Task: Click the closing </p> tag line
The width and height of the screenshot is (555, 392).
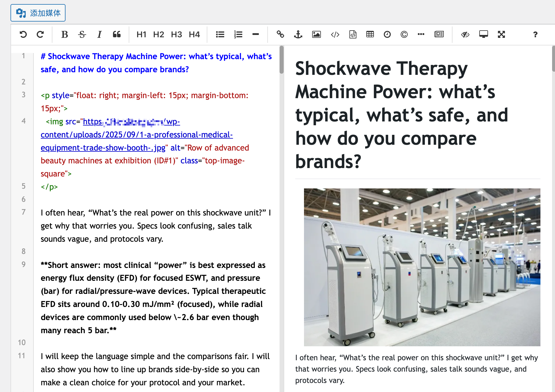Action: coord(49,187)
